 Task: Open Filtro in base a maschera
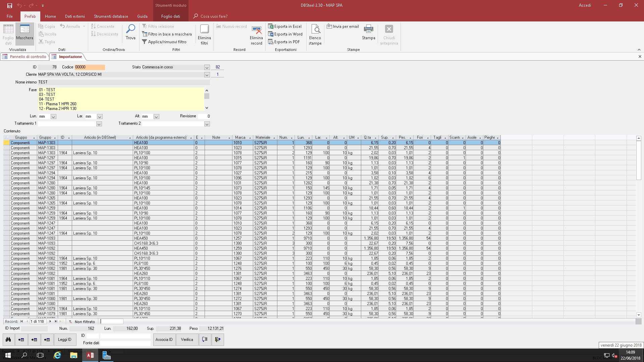[x=167, y=34]
